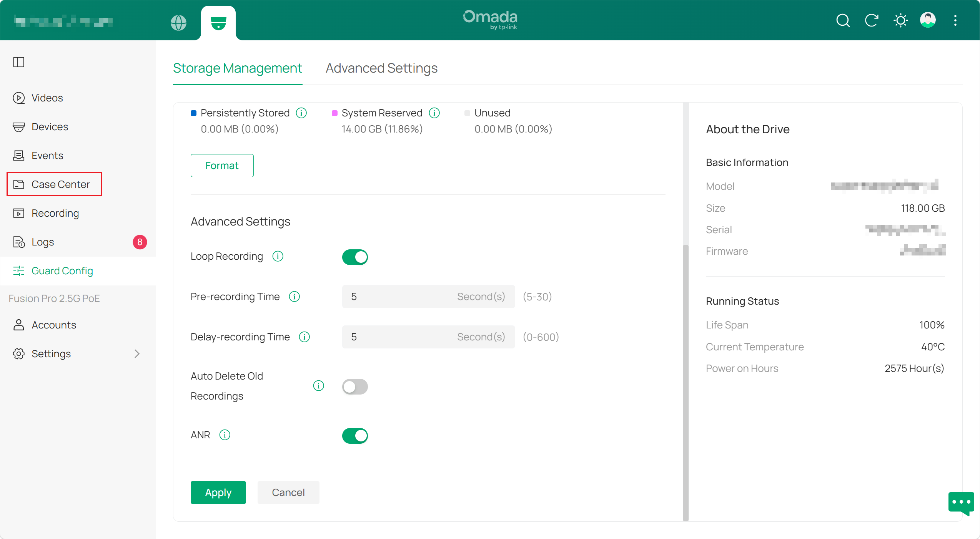Click Pre-recording Time info icon
Screen dimensions: 980x539
point(294,297)
